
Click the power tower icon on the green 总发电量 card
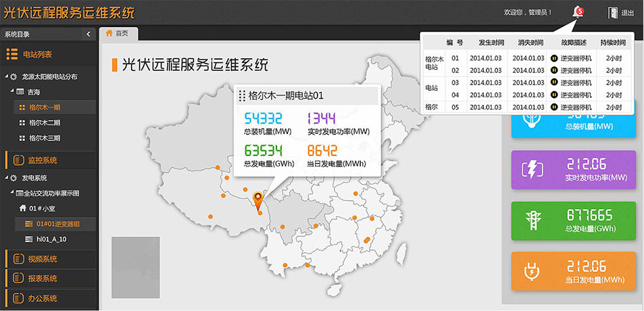pos(532,220)
